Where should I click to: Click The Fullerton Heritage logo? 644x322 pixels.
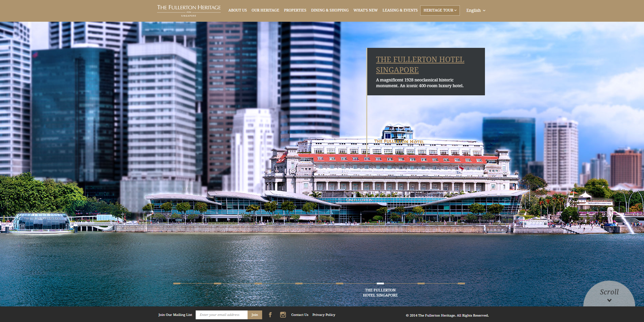pos(189,10)
